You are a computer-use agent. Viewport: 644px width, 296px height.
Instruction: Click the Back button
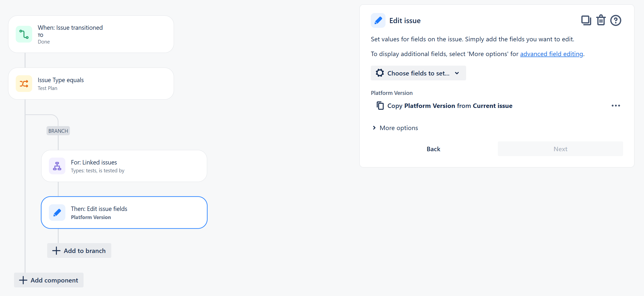tap(433, 149)
